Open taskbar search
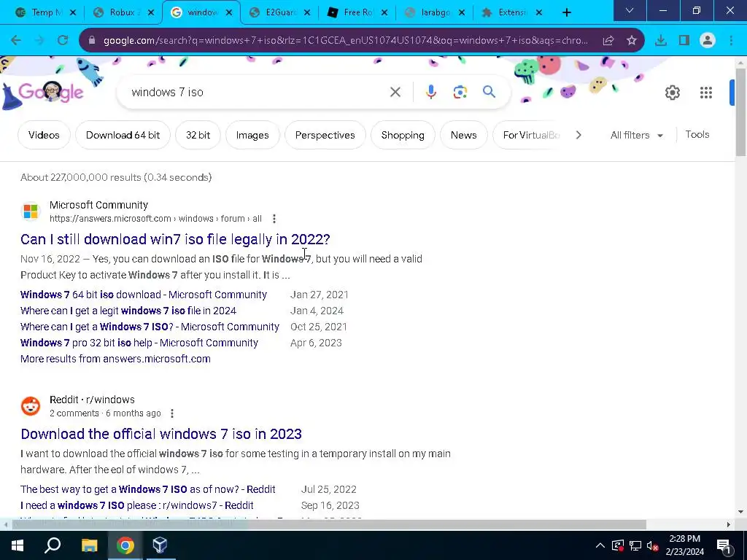The width and height of the screenshot is (747, 560). tap(53, 545)
